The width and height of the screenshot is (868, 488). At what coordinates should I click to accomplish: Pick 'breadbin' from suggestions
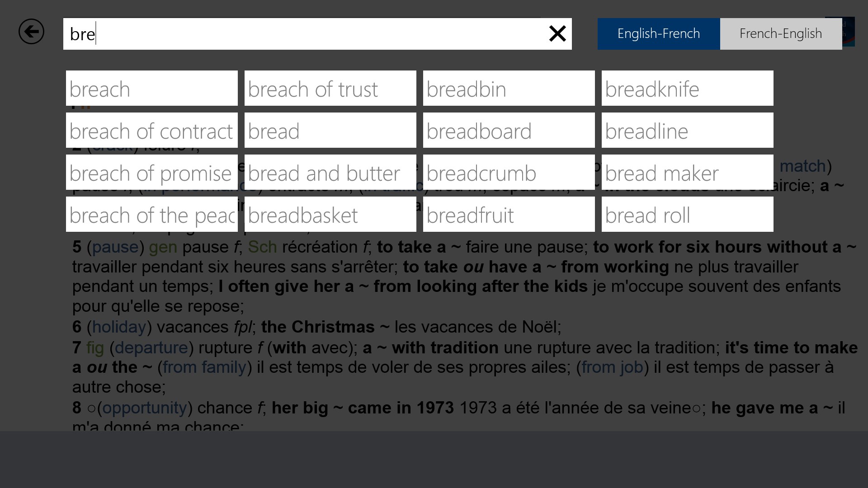509,89
